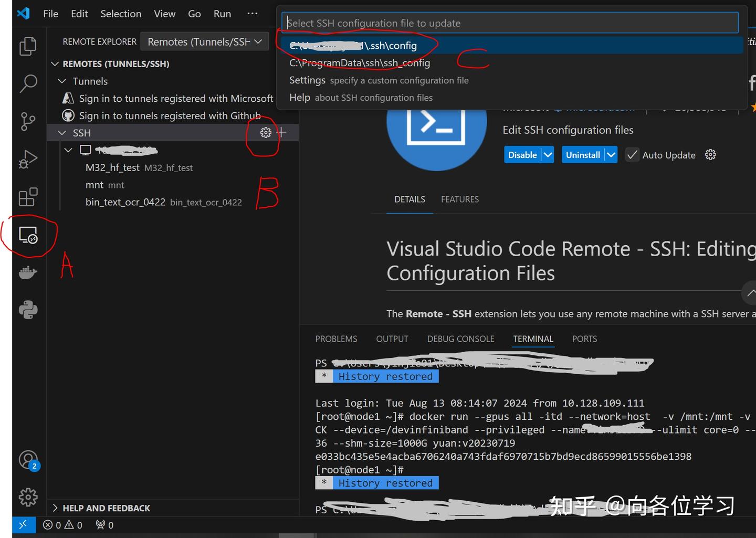
Task: Open the Search view icon
Action: point(28,83)
